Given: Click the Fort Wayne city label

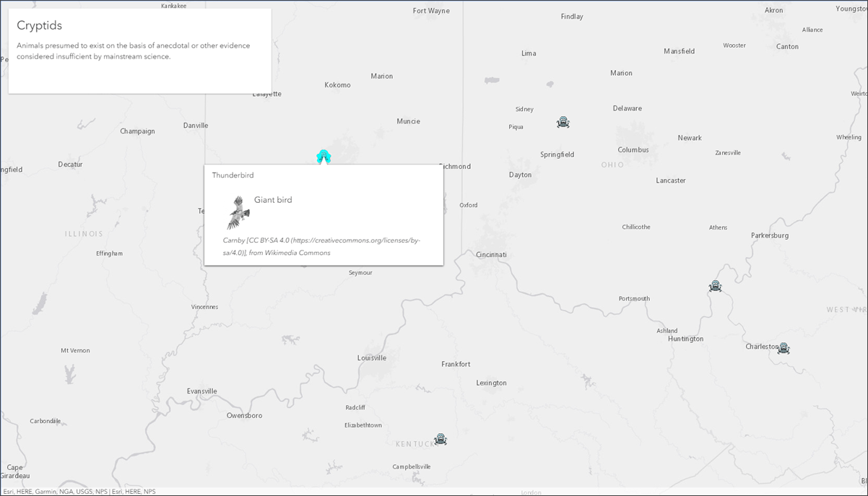Looking at the screenshot, I should pos(431,11).
